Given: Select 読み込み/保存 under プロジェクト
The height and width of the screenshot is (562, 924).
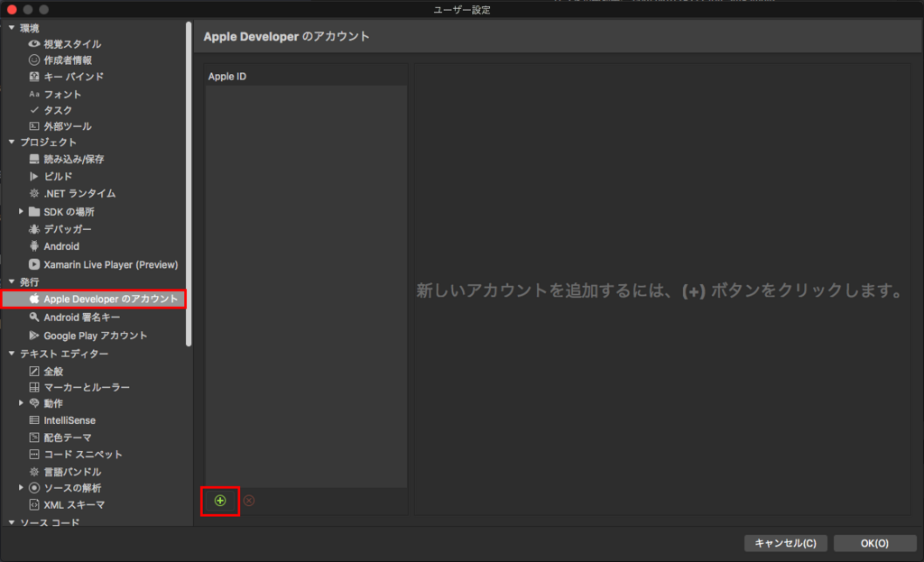Looking at the screenshot, I should [74, 159].
